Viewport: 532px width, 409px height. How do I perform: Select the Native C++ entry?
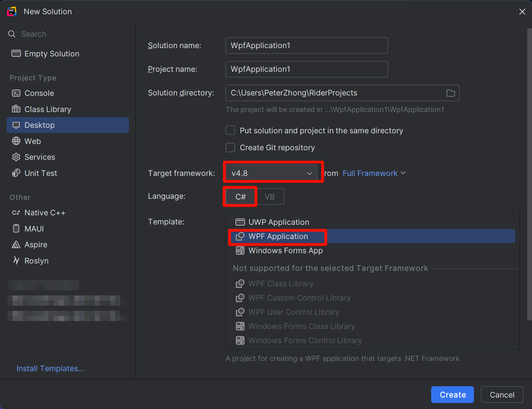[x=68, y=213]
